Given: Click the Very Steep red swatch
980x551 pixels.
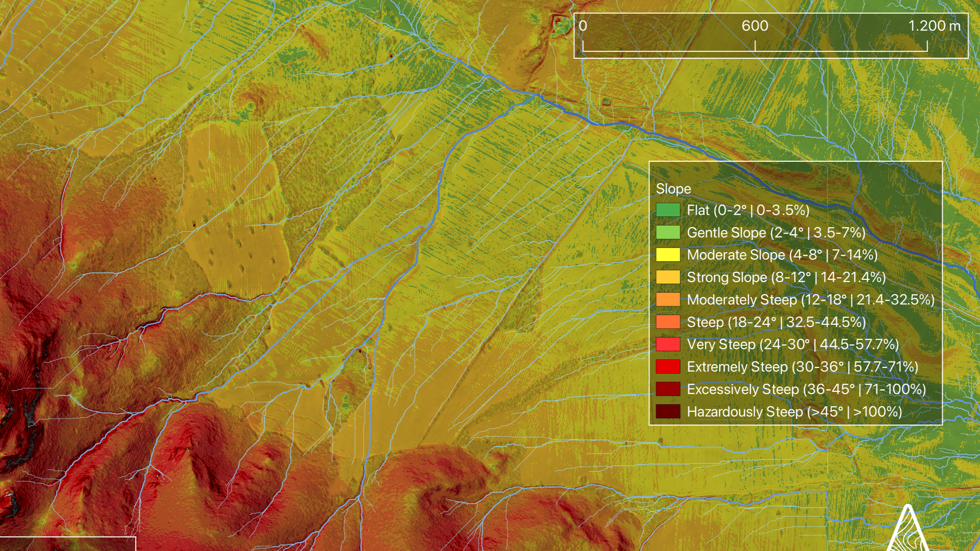Looking at the screenshot, I should coord(668,344).
